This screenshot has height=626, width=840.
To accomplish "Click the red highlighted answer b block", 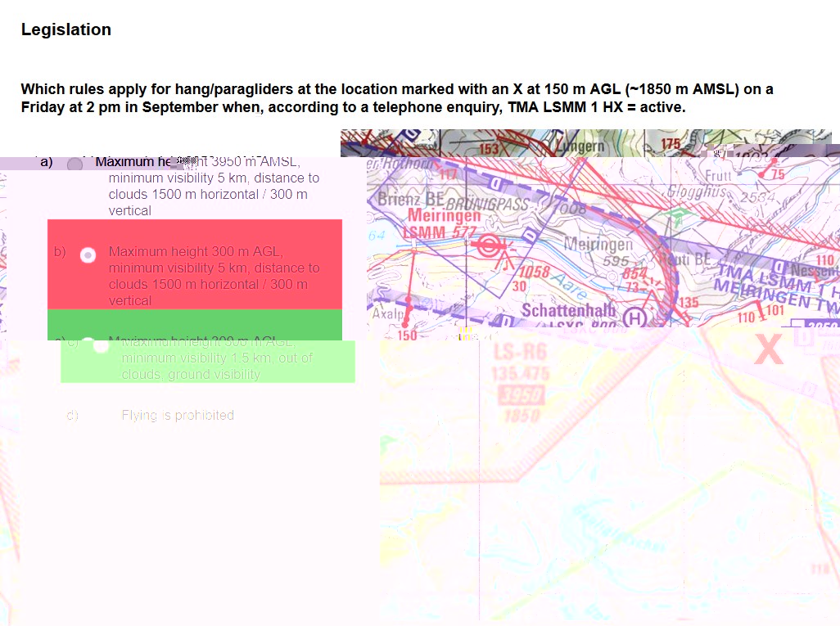I will [195, 263].
